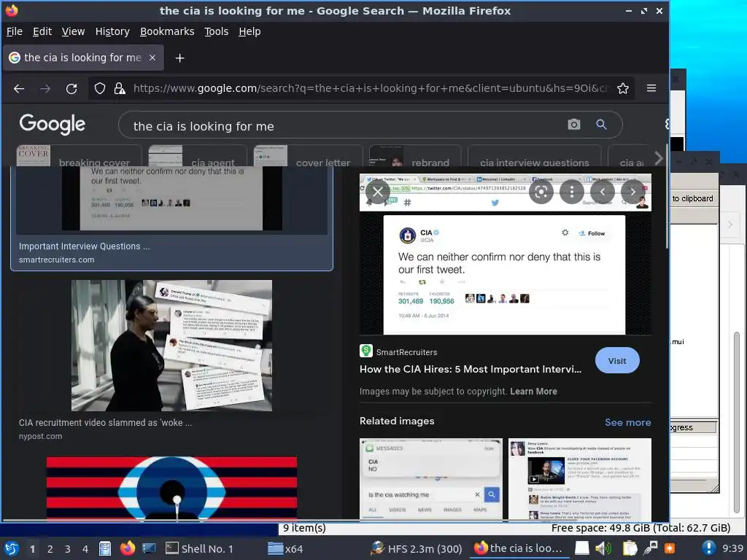Open the Edit menu
The image size is (747, 560).
pyautogui.click(x=42, y=31)
